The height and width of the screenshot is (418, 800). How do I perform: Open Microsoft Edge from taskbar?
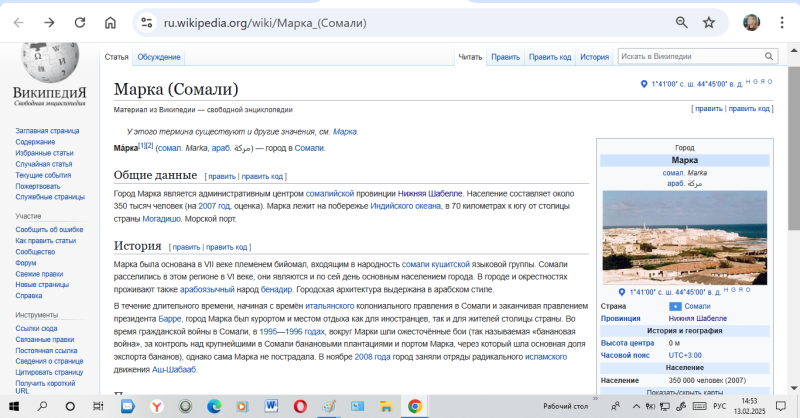214,406
